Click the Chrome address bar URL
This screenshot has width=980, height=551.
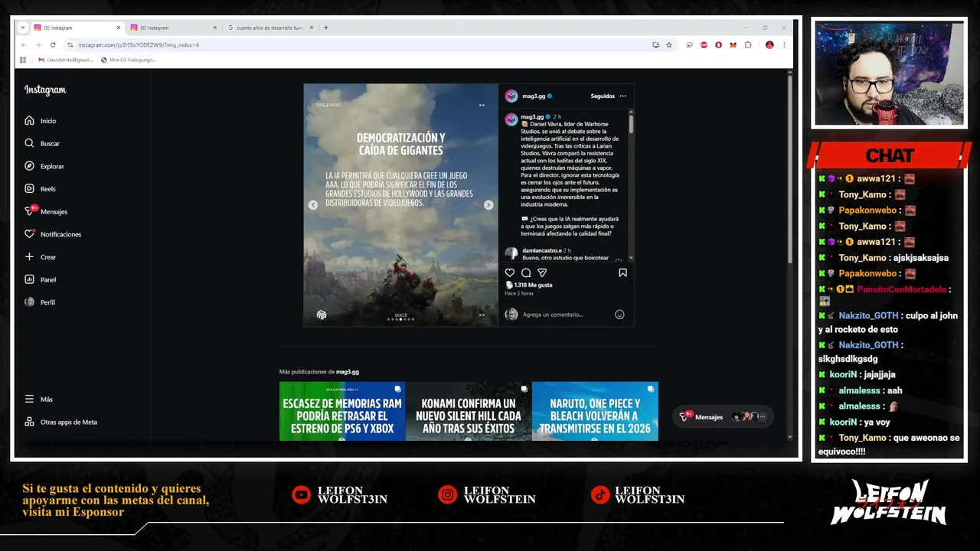coord(139,45)
